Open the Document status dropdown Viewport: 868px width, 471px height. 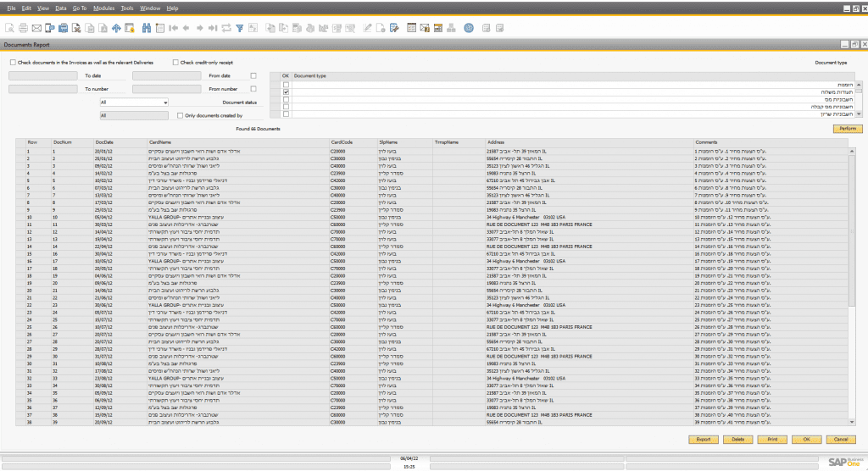click(x=134, y=103)
